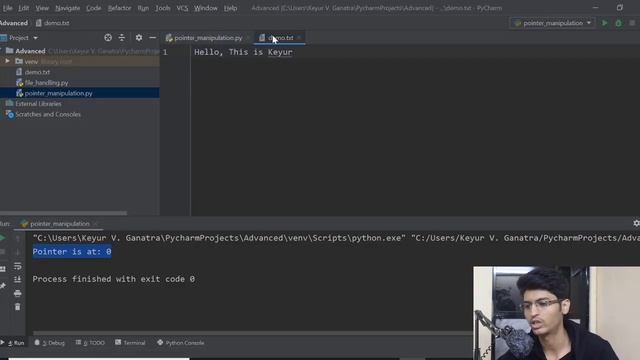Expand the venv folder arrow

click(x=7, y=61)
